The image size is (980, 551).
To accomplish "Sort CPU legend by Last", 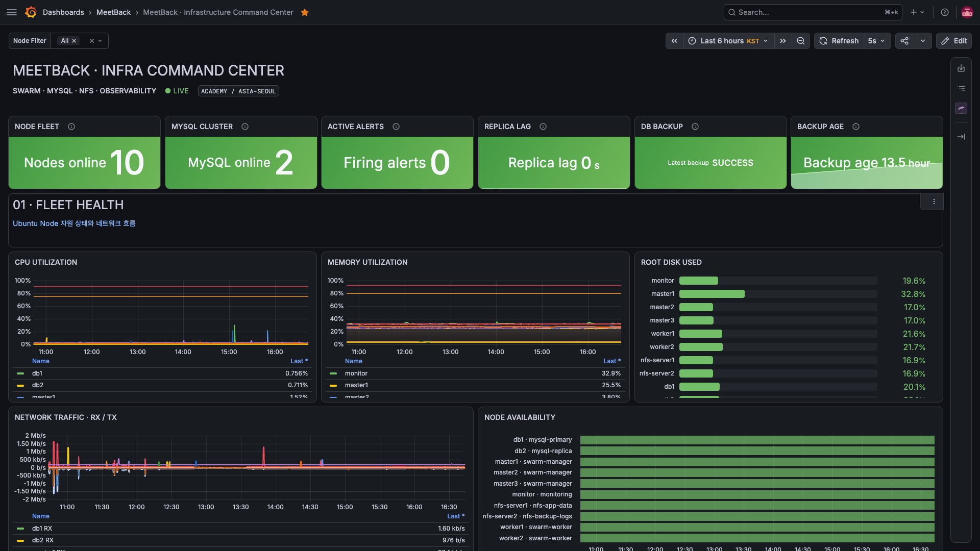I will coord(299,361).
